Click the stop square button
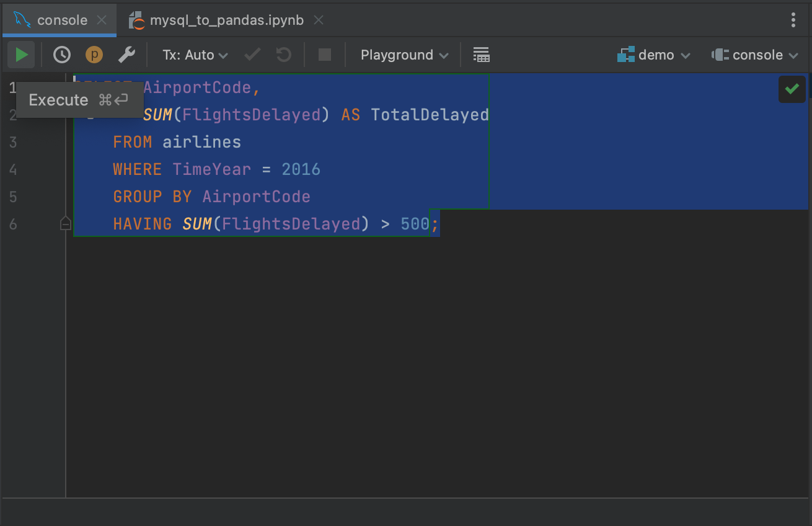Viewport: 812px width, 526px height. click(x=325, y=55)
